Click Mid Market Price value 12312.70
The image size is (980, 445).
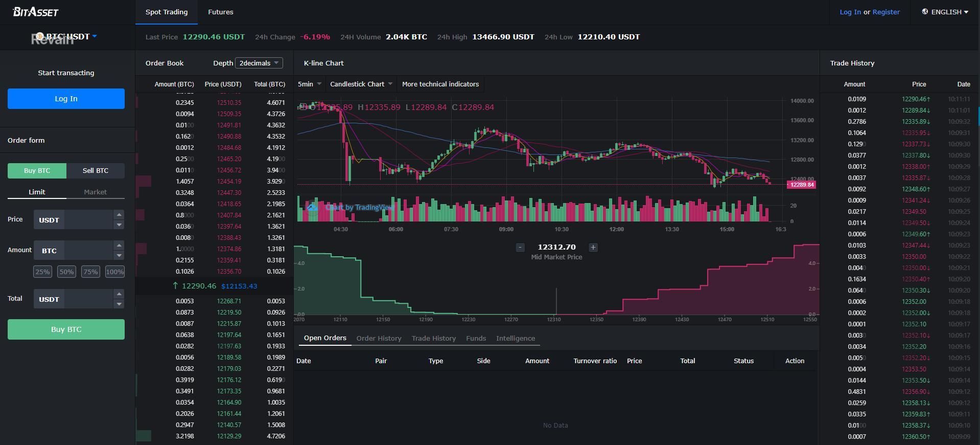click(556, 247)
